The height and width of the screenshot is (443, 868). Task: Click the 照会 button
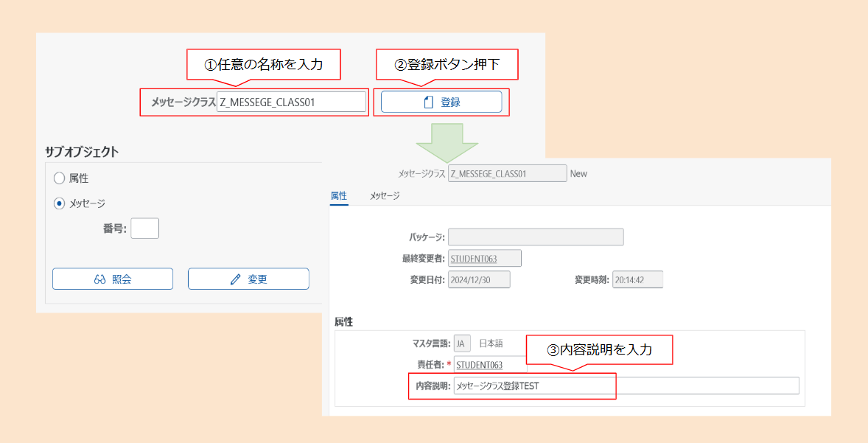(112, 279)
